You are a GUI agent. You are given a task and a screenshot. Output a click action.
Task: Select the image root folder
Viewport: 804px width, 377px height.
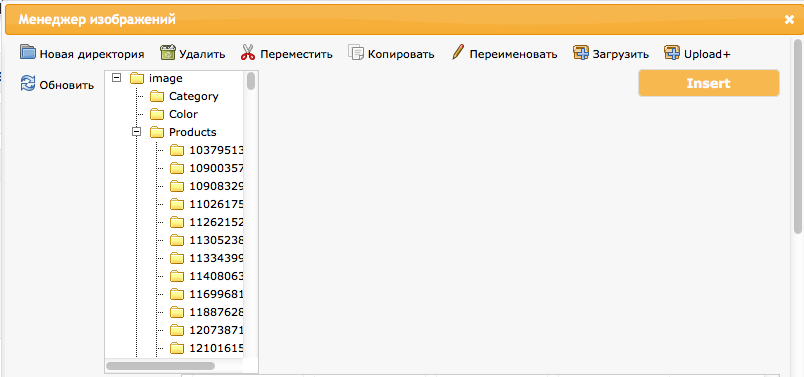pyautogui.click(x=166, y=78)
